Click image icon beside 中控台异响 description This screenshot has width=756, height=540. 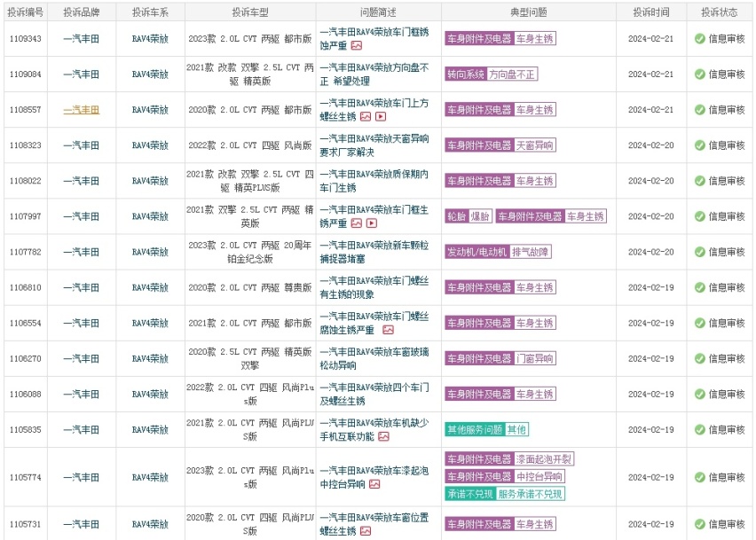(373, 484)
